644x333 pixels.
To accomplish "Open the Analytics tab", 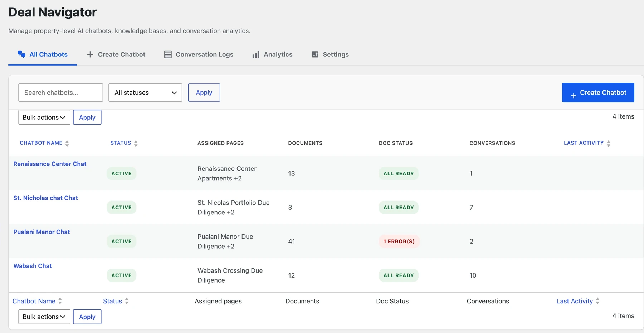I will pyautogui.click(x=273, y=54).
